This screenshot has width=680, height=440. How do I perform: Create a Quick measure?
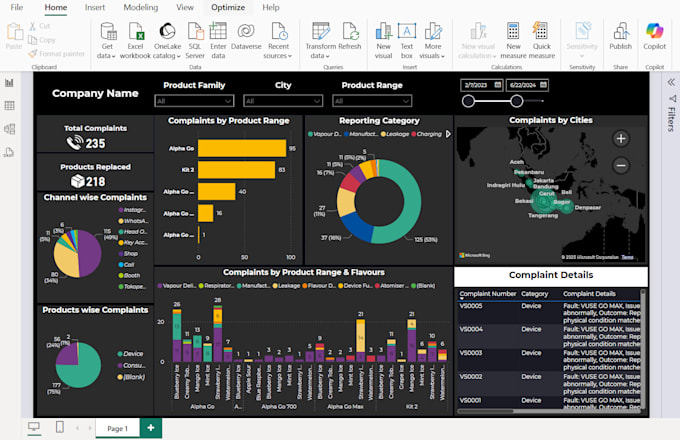[541, 41]
